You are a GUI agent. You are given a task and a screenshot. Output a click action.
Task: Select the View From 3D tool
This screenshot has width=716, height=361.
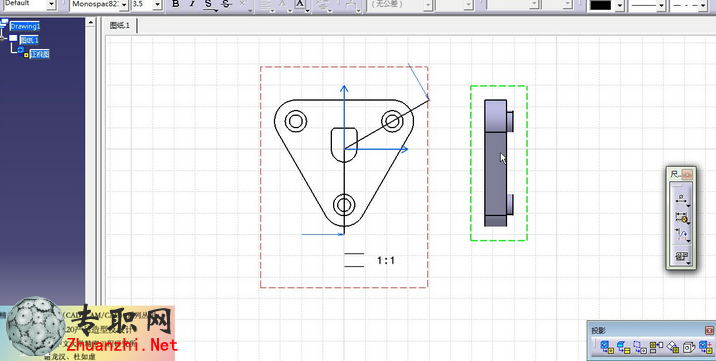pyautogui.click(x=640, y=347)
